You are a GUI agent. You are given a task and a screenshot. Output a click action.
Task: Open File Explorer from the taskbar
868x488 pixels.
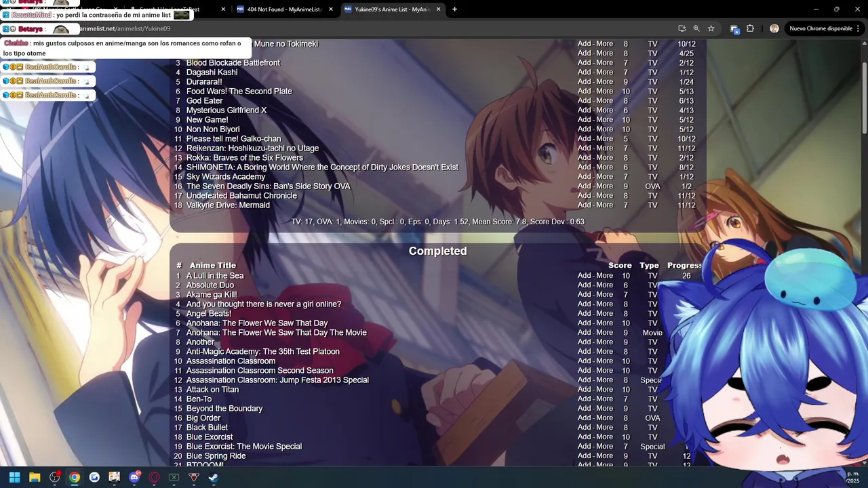[35, 477]
